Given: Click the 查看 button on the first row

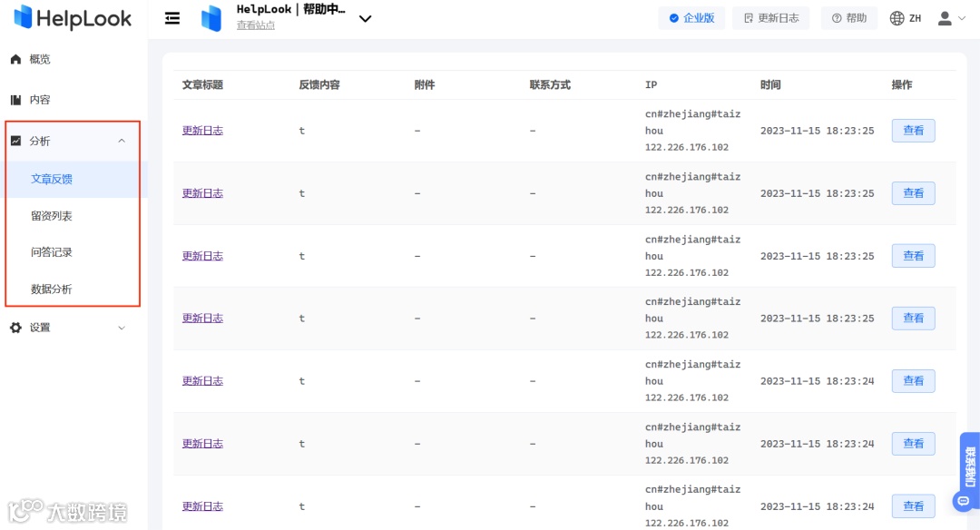Looking at the screenshot, I should (x=913, y=131).
